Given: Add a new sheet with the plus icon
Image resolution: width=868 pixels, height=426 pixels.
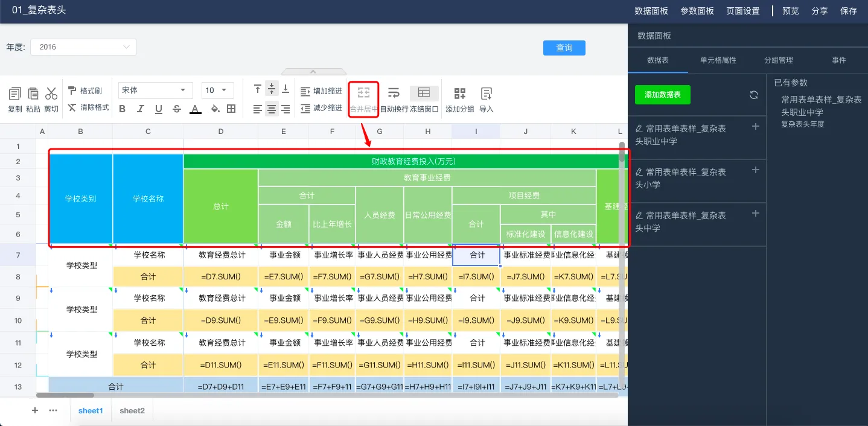Looking at the screenshot, I should 35,410.
